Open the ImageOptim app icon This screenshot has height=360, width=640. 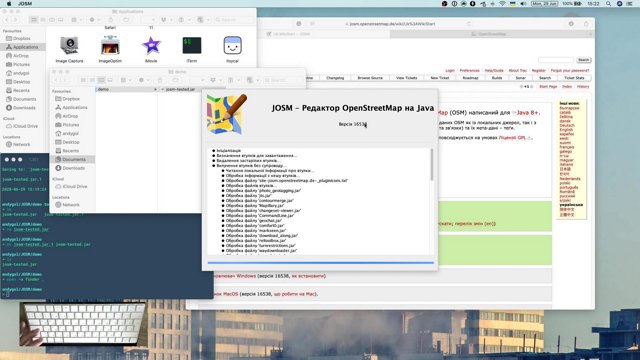pyautogui.click(x=110, y=45)
